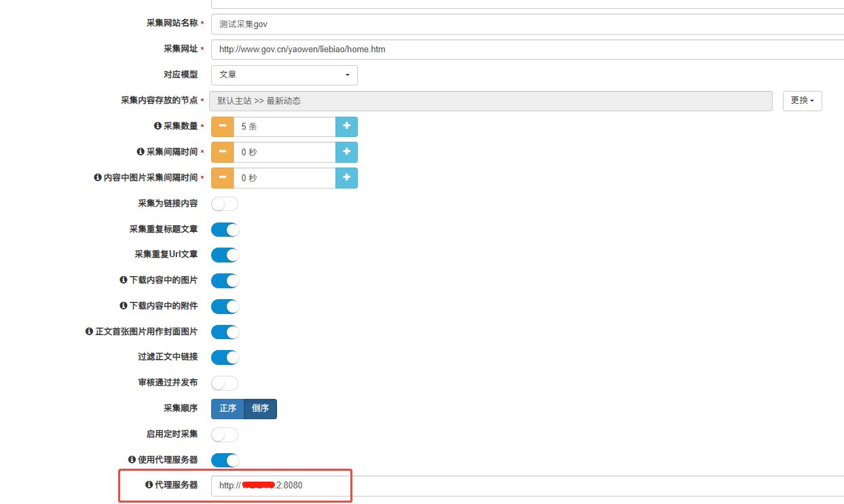
Task: Click info icon beside 正文首张图片用作封面图片
Action: [89, 332]
